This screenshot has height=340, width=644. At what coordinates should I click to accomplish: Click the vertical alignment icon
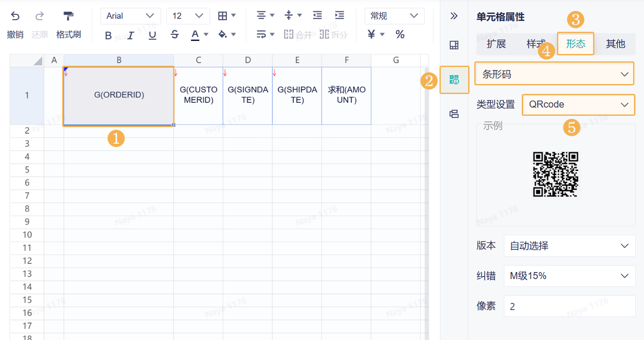point(288,16)
